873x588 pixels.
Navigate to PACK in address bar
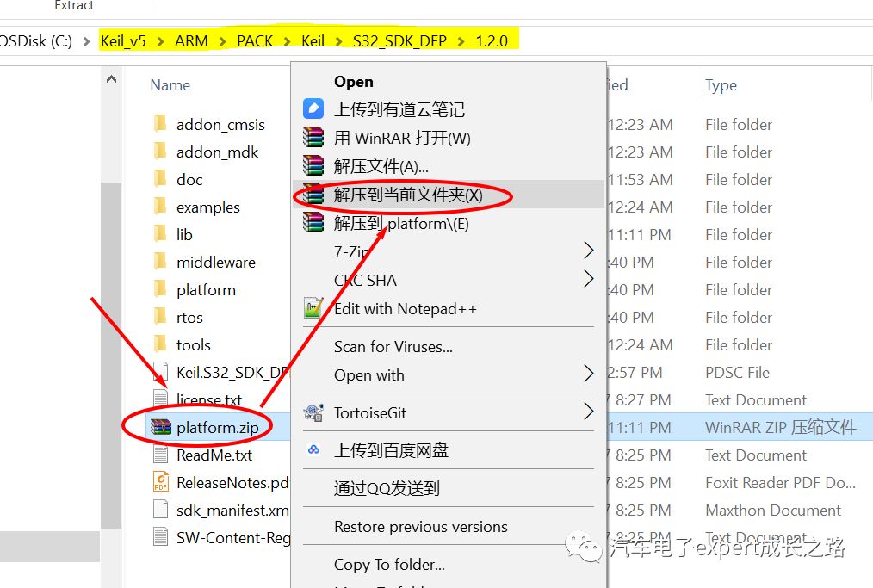tap(255, 41)
